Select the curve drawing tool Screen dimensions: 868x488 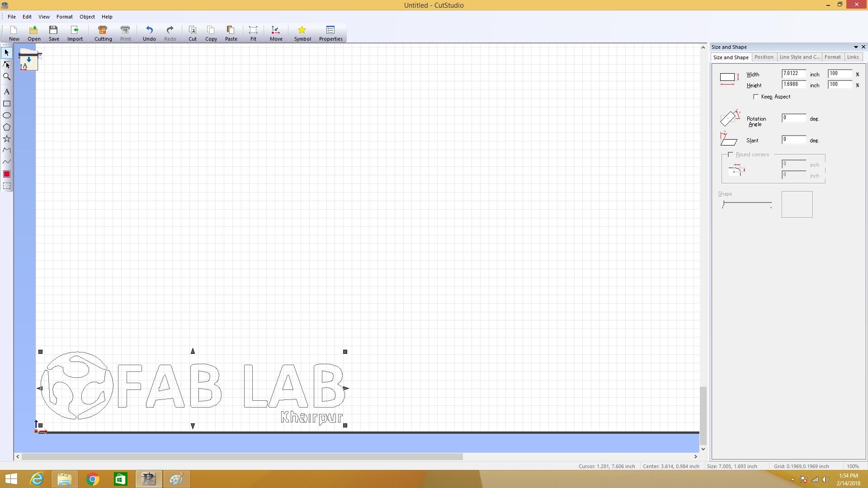pyautogui.click(x=7, y=162)
